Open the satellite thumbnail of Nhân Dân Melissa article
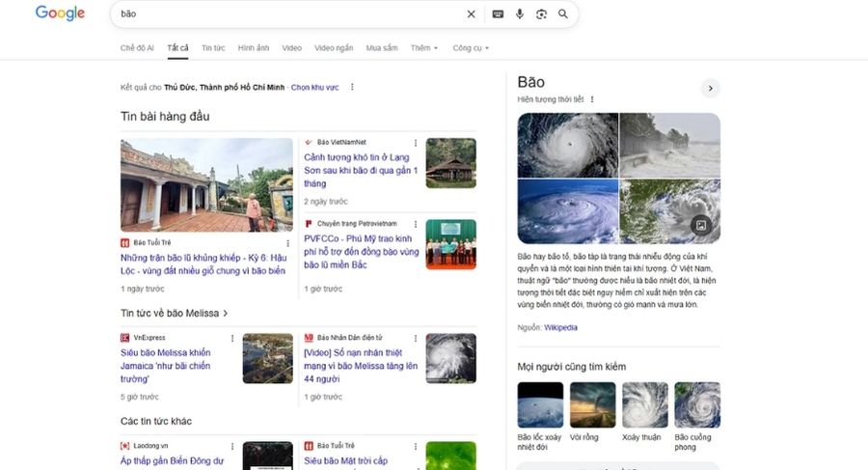The width and height of the screenshot is (868, 470). click(450, 358)
